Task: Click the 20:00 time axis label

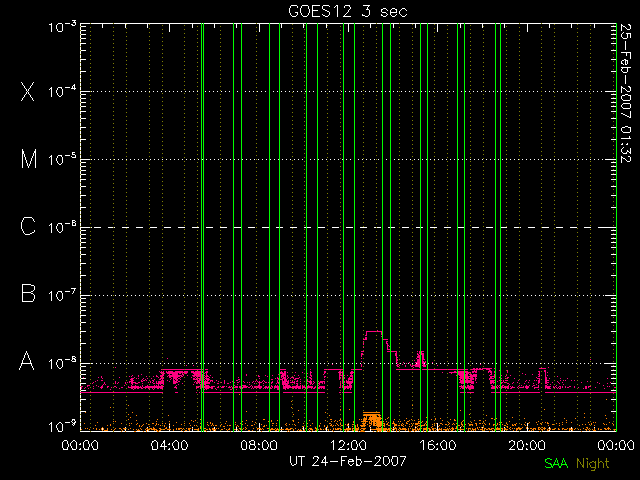Action: pos(527,444)
